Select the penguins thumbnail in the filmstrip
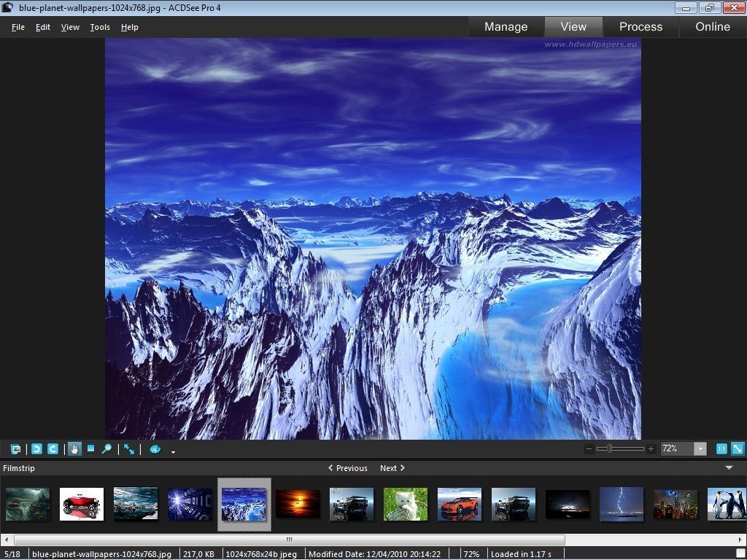The width and height of the screenshot is (747, 560). pos(729,504)
